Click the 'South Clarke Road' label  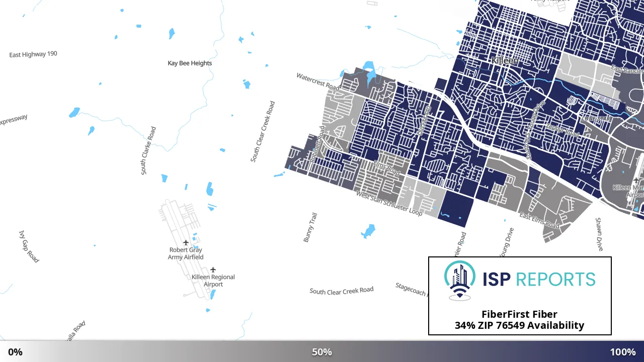pyautogui.click(x=148, y=150)
